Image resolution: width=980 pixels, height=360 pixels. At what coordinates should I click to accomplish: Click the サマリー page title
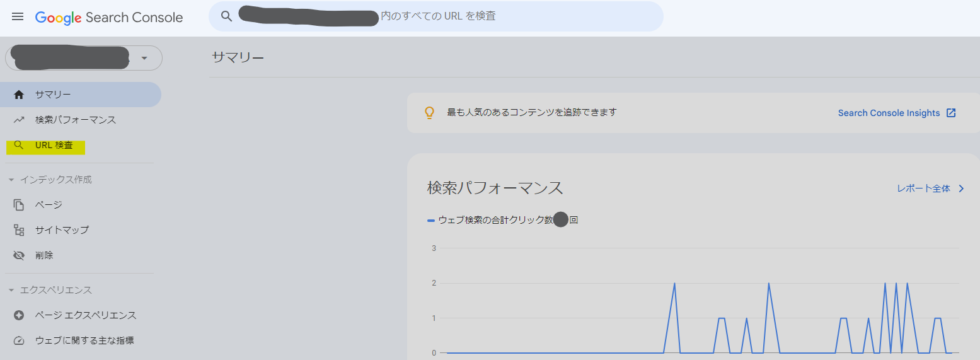[238, 57]
